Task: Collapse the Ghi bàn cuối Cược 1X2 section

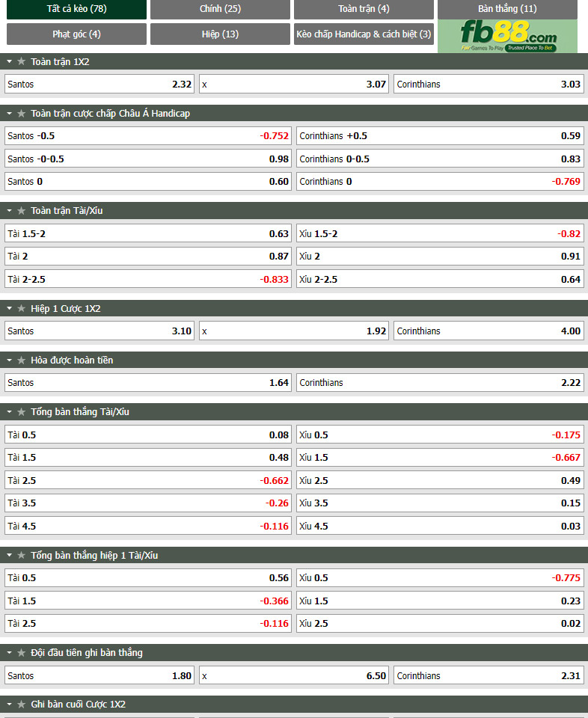Action: click(x=9, y=704)
